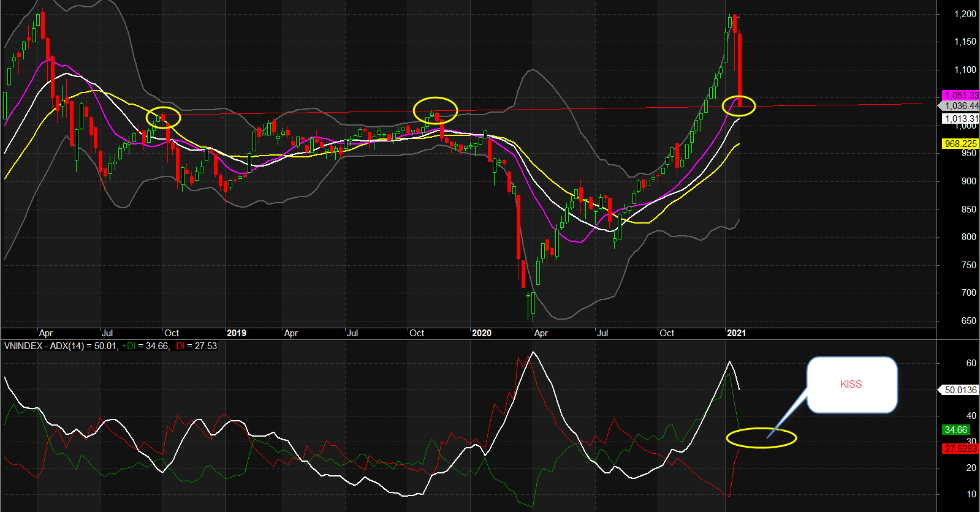Click the red 27.5283 -DI value label
The width and height of the screenshot is (980, 512).
(960, 449)
